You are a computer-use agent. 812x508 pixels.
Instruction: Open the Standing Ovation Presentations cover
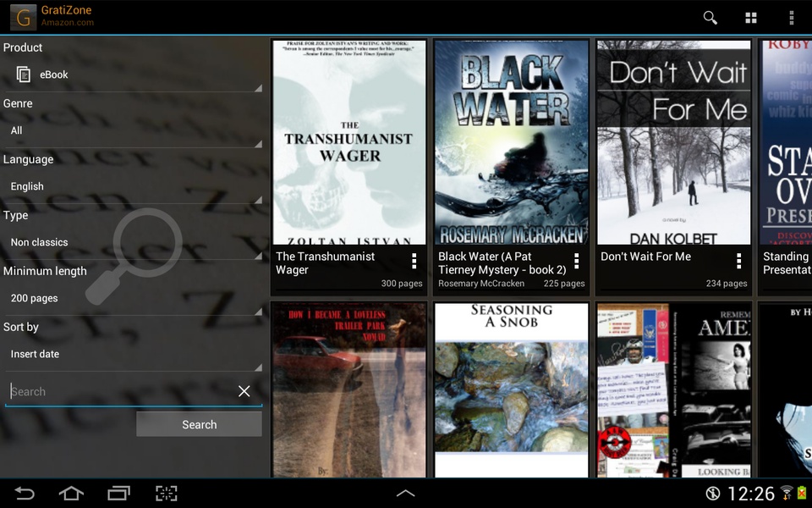[786, 142]
